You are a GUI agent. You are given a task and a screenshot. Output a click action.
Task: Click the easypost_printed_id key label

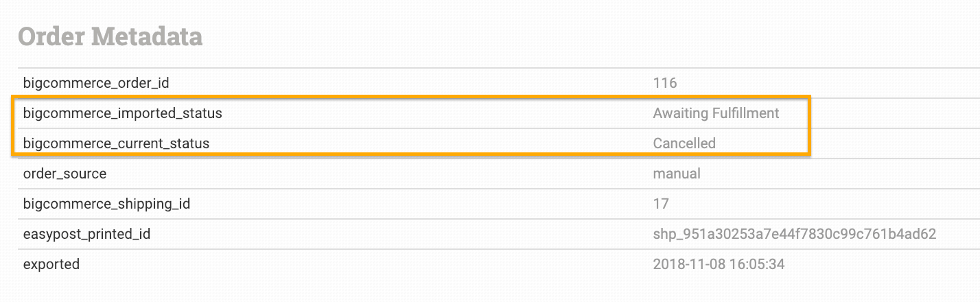click(x=86, y=234)
